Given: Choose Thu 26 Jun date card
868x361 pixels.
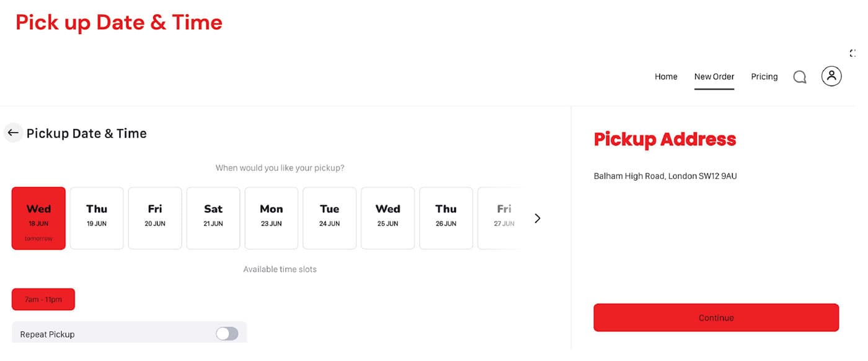Looking at the screenshot, I should click(446, 218).
